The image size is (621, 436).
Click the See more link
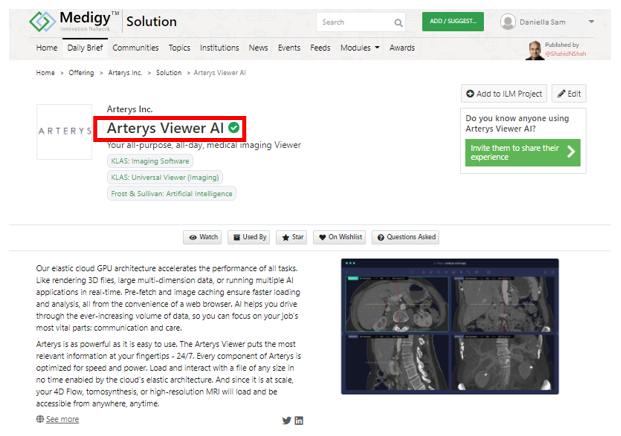click(62, 419)
